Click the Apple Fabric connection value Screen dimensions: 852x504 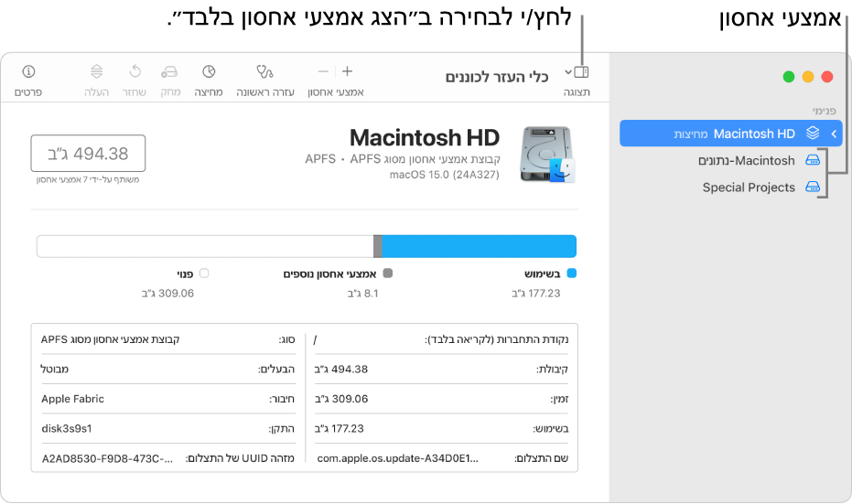tap(73, 399)
